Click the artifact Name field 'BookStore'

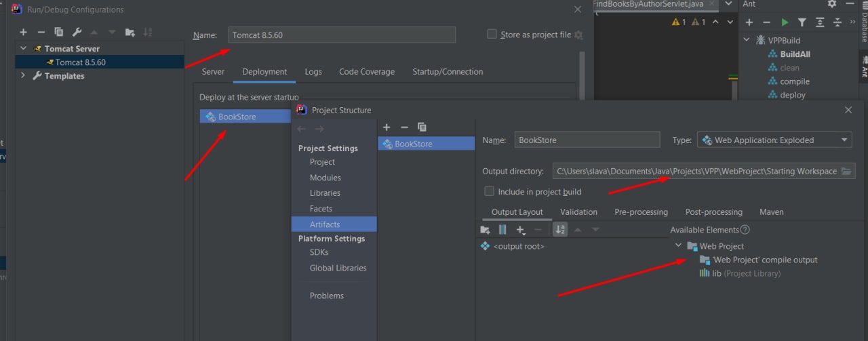[x=587, y=140]
